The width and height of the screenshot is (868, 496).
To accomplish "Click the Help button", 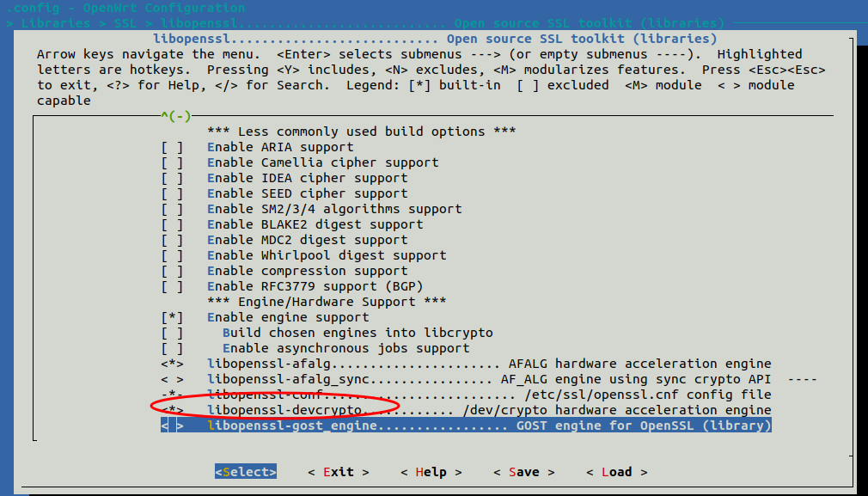I will coord(431,472).
